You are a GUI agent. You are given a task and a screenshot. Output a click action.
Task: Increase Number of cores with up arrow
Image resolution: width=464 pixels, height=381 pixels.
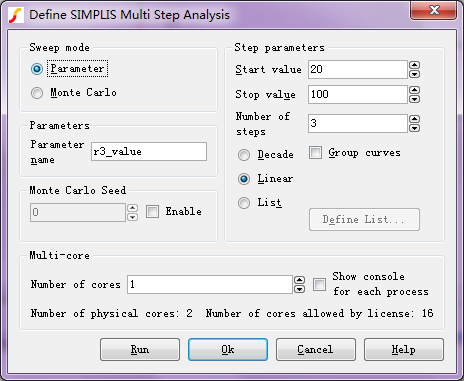click(300, 280)
